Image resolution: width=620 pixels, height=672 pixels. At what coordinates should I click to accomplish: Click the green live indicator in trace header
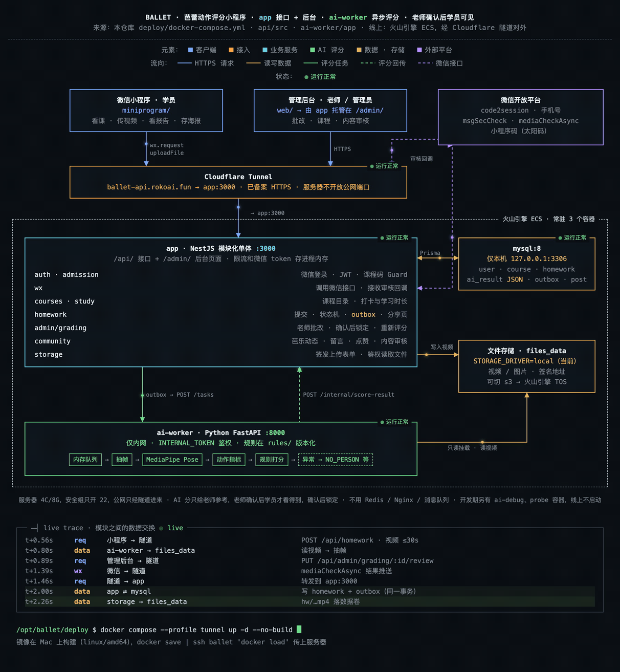click(x=171, y=528)
